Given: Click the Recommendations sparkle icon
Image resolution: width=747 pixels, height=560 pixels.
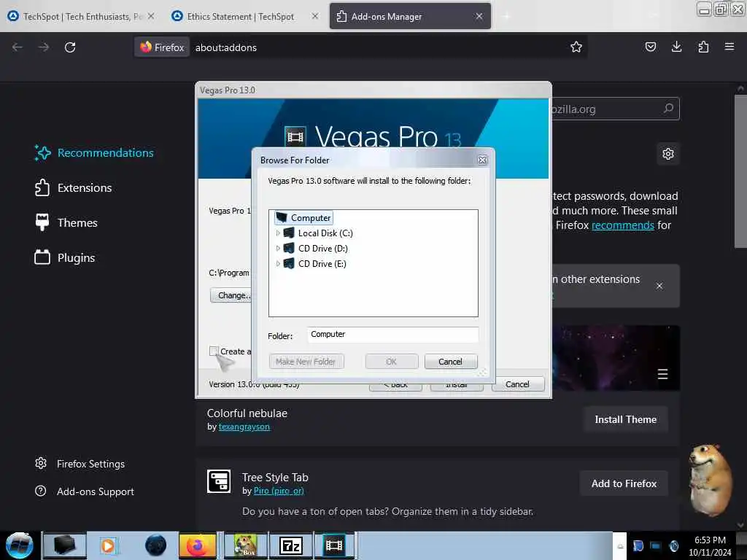Looking at the screenshot, I should point(42,153).
